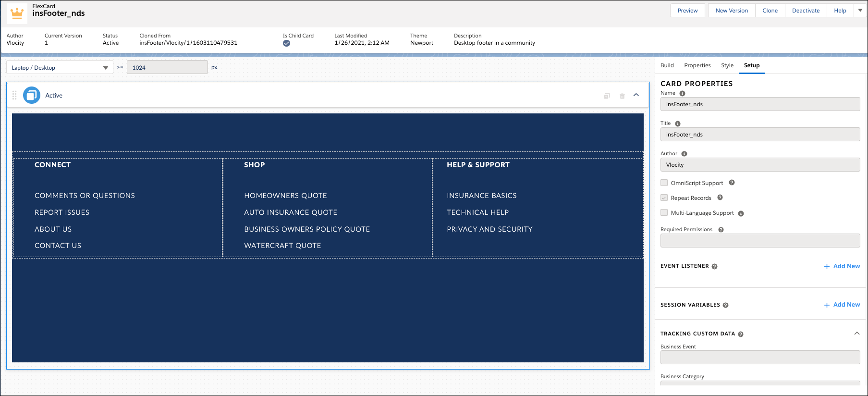Clone the Active state via duplicate icon
Viewport: 868px width, 396px height.
(x=607, y=96)
